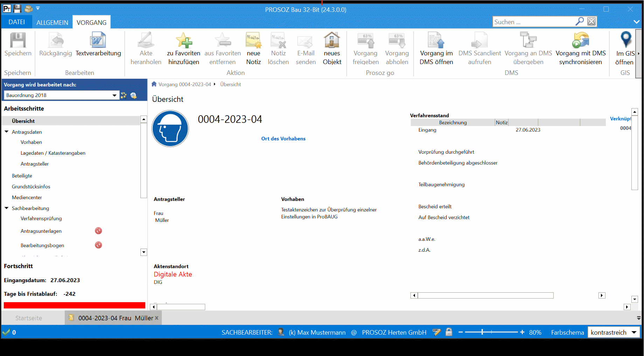Collapse the ribbon with the chevron
The image size is (644, 356).
pos(637,22)
